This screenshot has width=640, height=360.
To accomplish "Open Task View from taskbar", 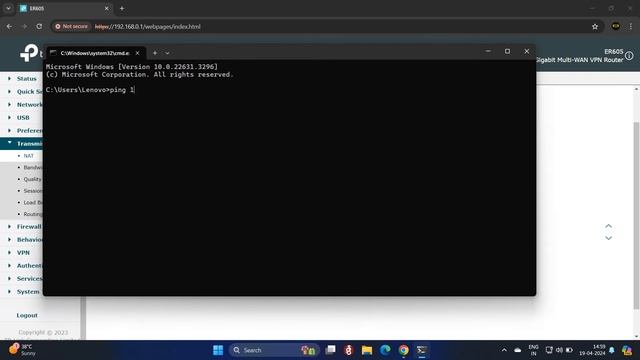I will coord(330,350).
